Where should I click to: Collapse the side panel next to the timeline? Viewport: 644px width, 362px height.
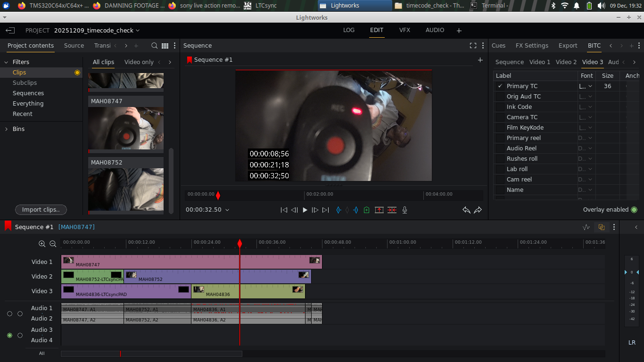636,227
